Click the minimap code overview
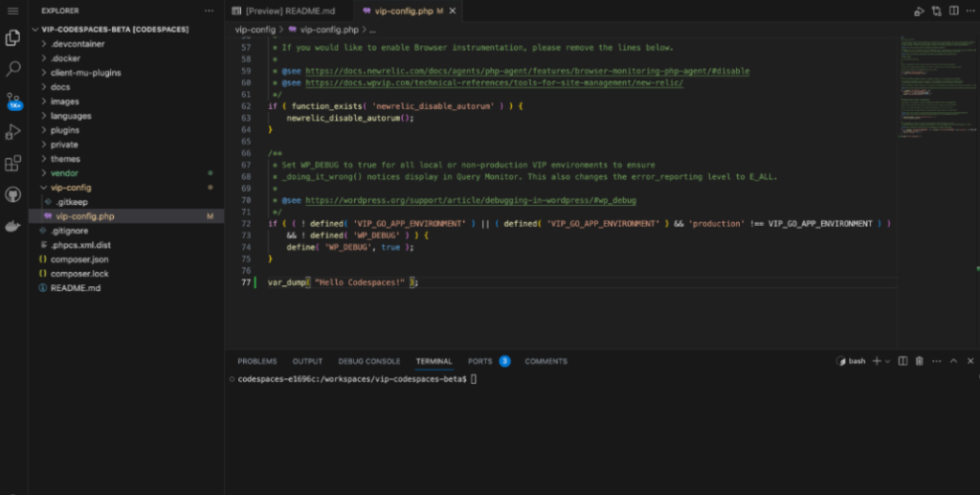 [x=938, y=87]
